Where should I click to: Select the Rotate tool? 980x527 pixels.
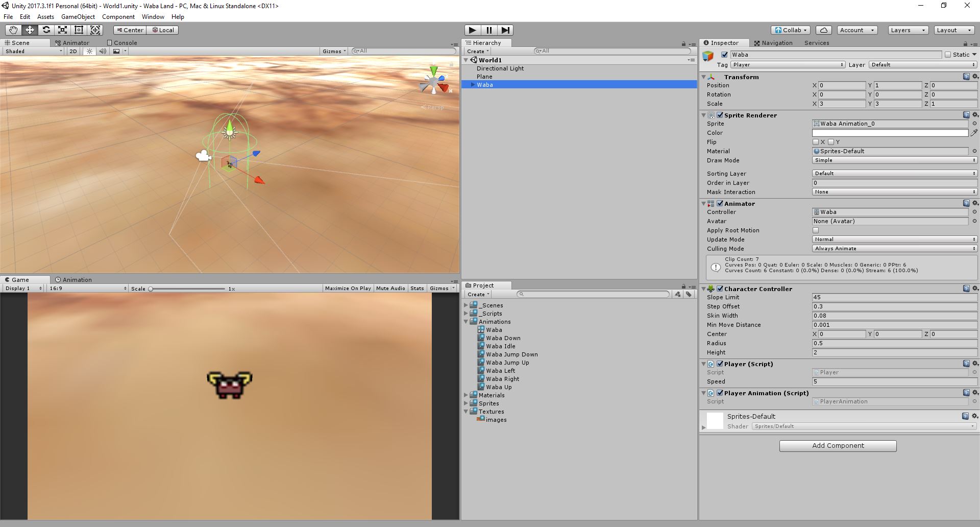coord(46,30)
